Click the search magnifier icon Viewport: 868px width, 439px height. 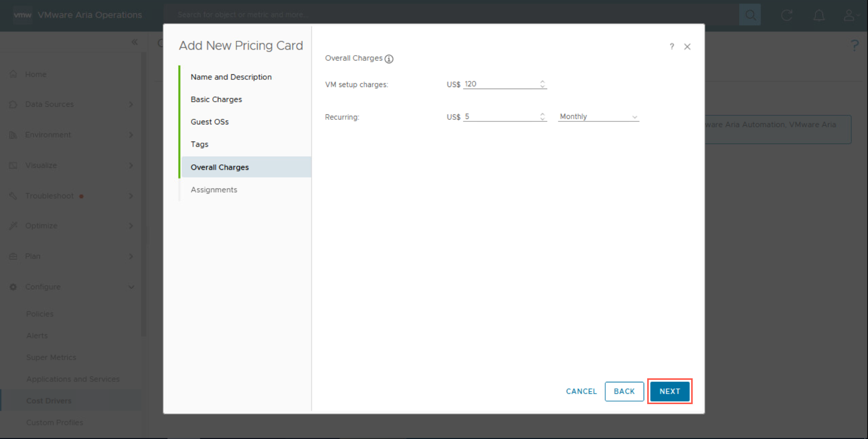point(750,15)
